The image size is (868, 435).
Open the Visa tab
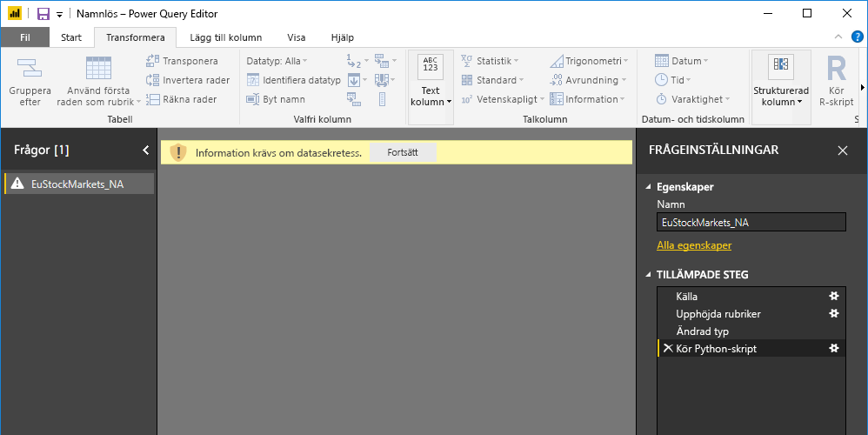pyautogui.click(x=297, y=37)
